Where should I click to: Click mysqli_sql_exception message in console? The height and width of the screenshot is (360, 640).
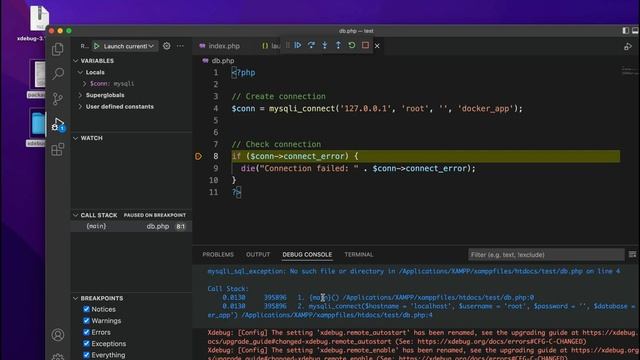pos(413,271)
